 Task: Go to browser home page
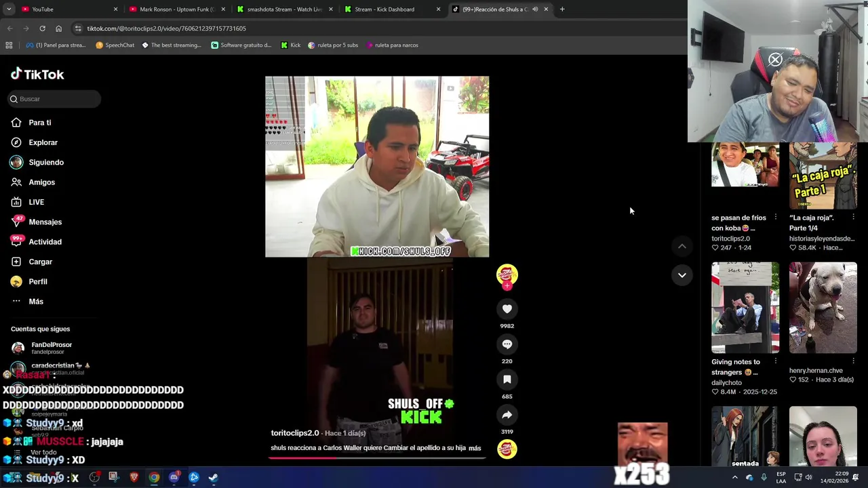click(58, 28)
